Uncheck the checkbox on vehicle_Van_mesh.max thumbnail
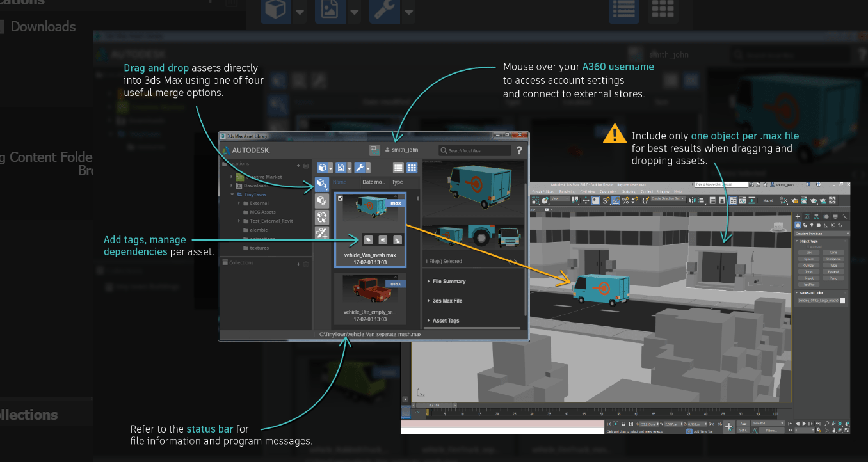The image size is (868, 462). click(339, 198)
